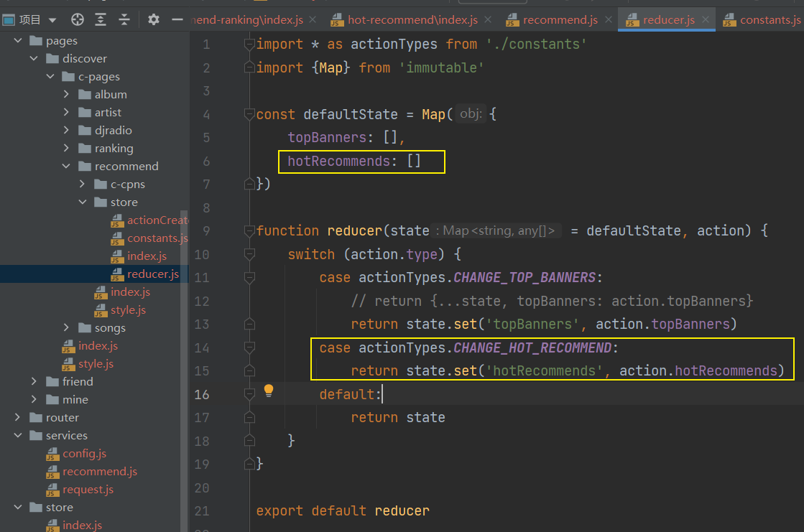This screenshot has height=532, width=804.
Task: Select constants.js in the project tree
Action: (157, 238)
